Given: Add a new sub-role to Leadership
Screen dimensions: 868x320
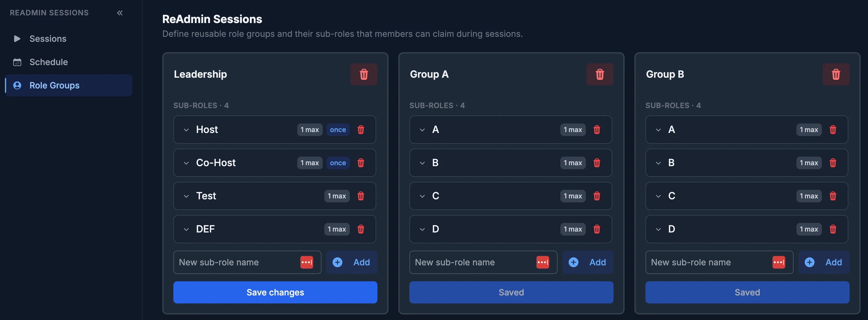Looking at the screenshot, I should click(352, 262).
